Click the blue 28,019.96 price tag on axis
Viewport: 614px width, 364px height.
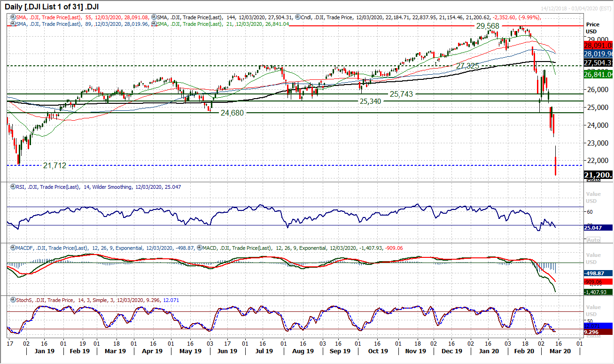pyautogui.click(x=598, y=54)
